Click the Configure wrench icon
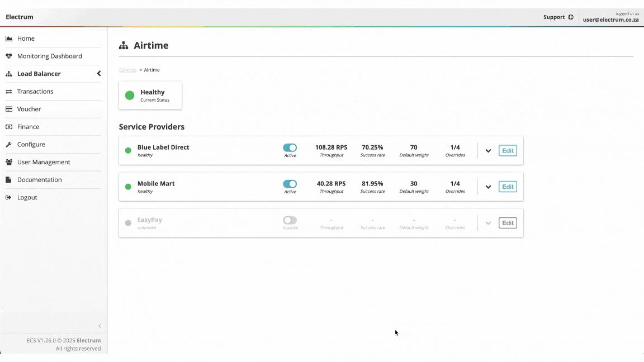 click(x=9, y=145)
